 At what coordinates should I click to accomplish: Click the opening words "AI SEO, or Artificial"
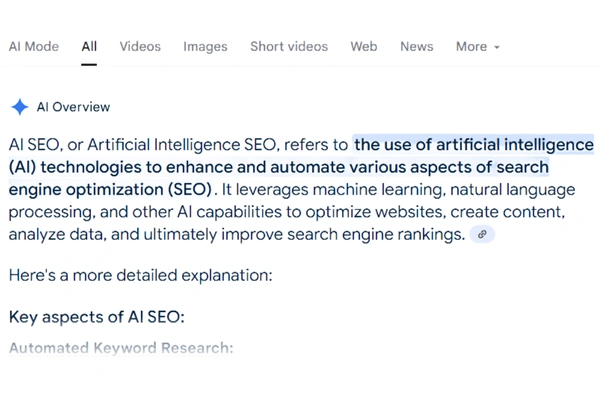point(85,145)
